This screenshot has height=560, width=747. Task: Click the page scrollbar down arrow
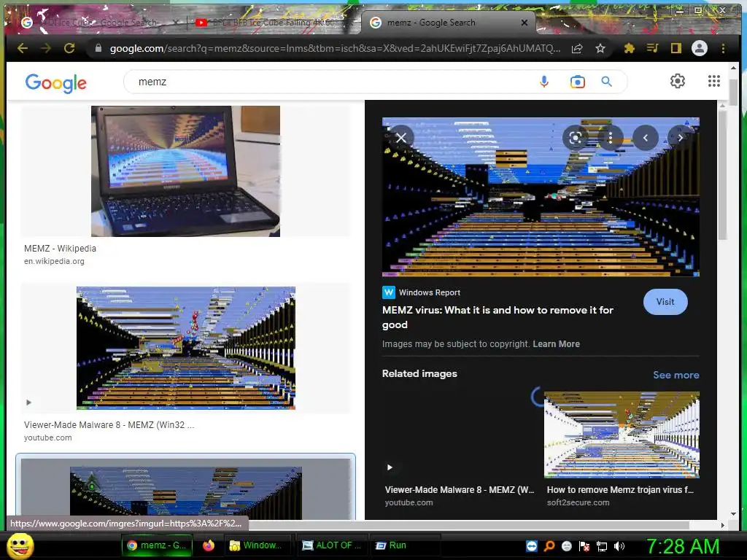pos(733,514)
